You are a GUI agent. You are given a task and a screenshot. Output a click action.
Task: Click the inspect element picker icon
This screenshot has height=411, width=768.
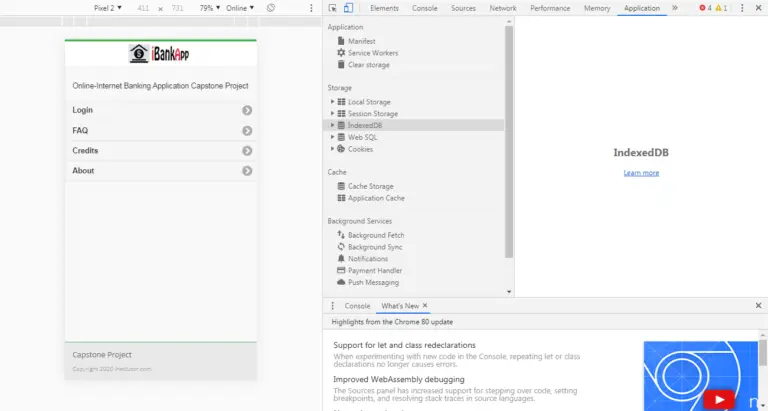point(333,8)
